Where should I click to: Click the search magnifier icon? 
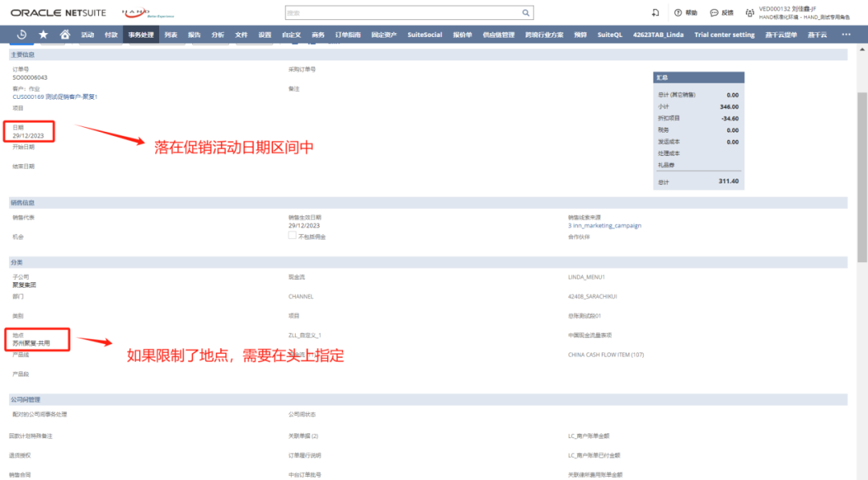[526, 13]
